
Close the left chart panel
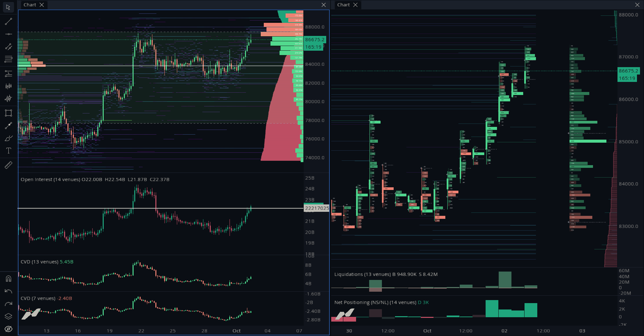pos(324,5)
